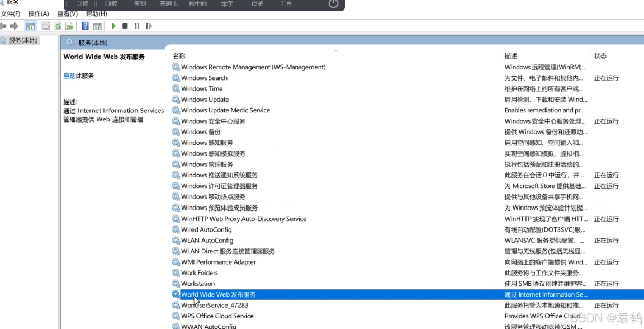Image resolution: width=644 pixels, height=329 pixels.
Task: Click the gear icon of WinHTTP Web Proxy service
Action: pos(176,218)
